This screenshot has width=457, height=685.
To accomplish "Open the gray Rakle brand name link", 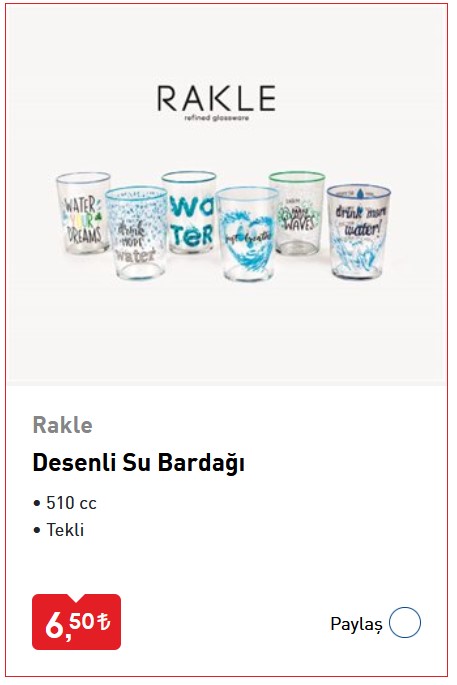I will tap(62, 425).
